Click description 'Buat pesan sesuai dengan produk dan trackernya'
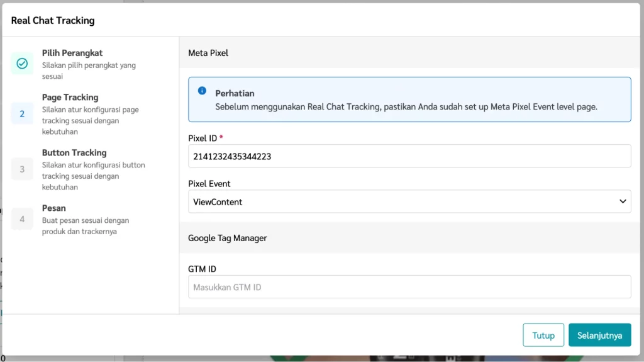 [86, 226]
